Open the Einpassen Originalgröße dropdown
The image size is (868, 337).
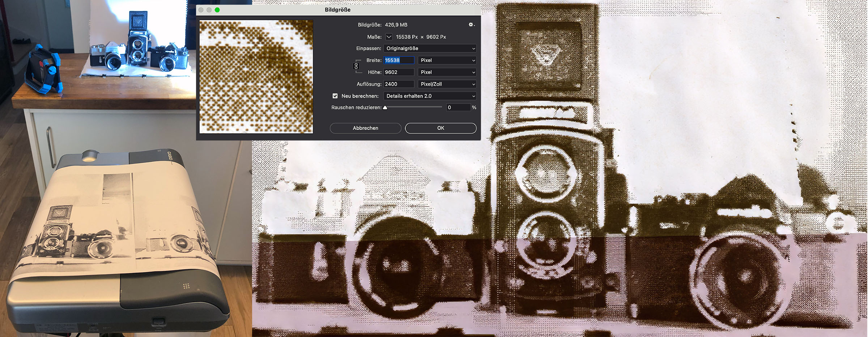coord(430,48)
